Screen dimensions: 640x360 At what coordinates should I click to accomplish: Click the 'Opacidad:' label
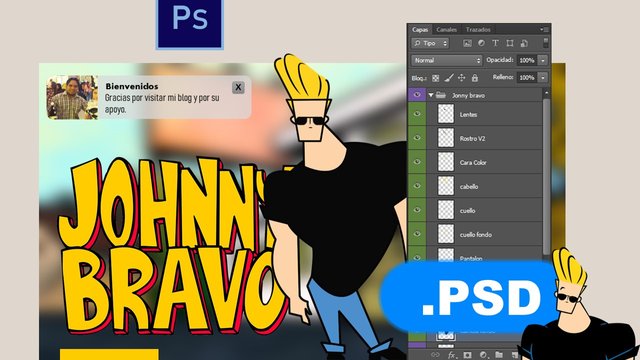click(500, 60)
